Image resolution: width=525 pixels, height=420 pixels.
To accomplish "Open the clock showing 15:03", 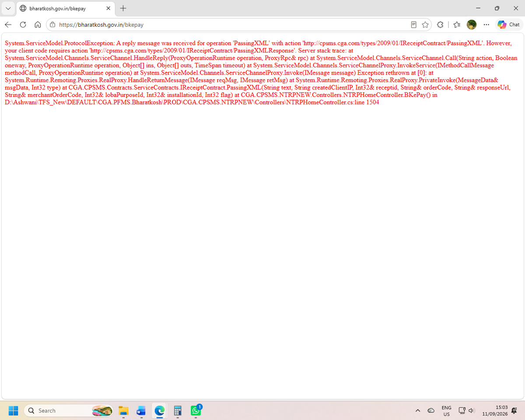I will (x=495, y=410).
